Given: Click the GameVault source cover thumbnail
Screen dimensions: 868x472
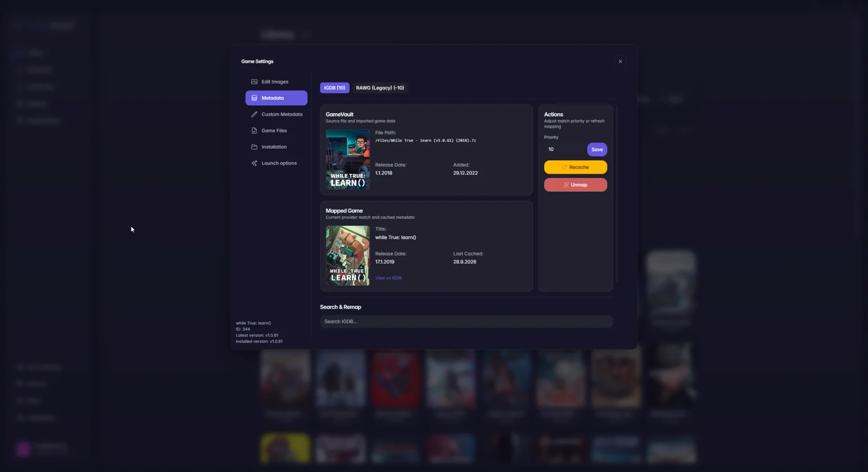Looking at the screenshot, I should pos(348,160).
